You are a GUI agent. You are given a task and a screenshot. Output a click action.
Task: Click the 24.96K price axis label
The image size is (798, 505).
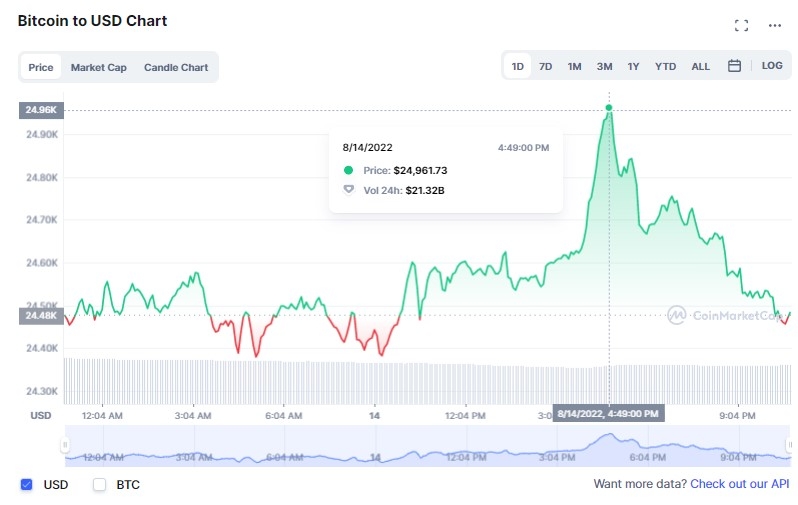[x=41, y=110]
